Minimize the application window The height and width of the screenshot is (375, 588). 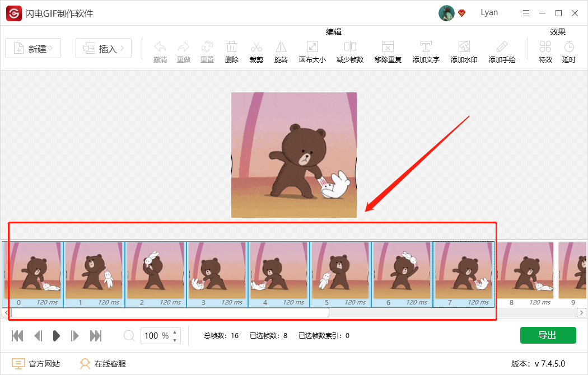[x=542, y=13]
